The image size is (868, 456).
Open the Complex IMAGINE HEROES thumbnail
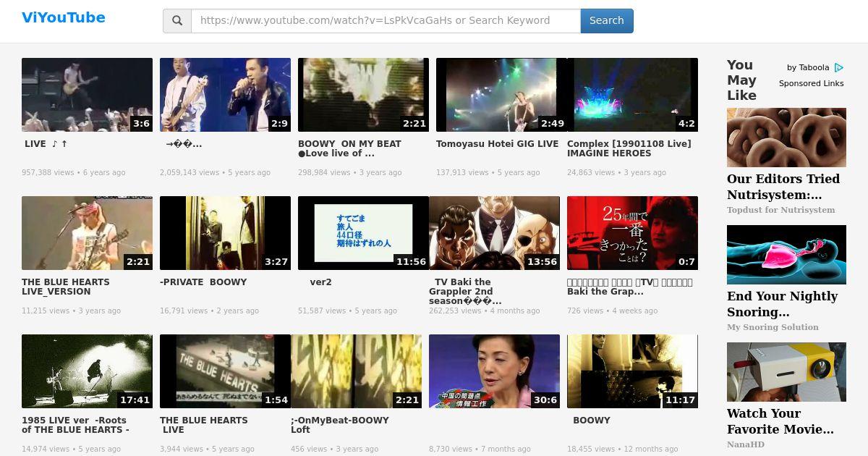pos(632,95)
